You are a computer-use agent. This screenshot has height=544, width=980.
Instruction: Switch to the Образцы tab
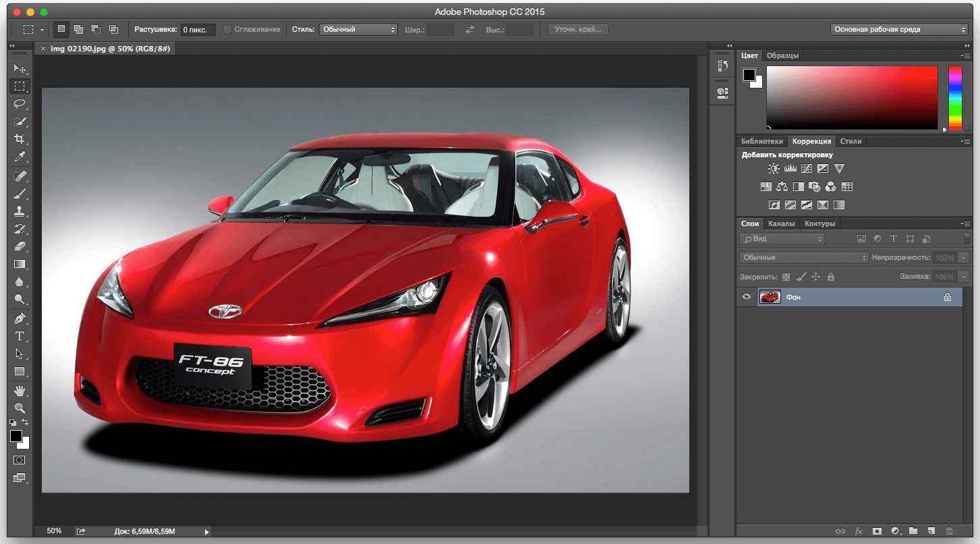782,55
